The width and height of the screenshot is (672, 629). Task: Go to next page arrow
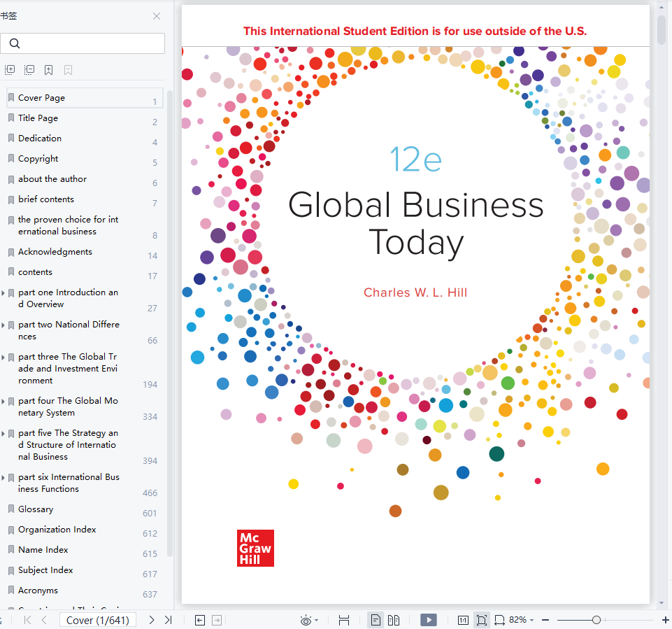click(151, 620)
